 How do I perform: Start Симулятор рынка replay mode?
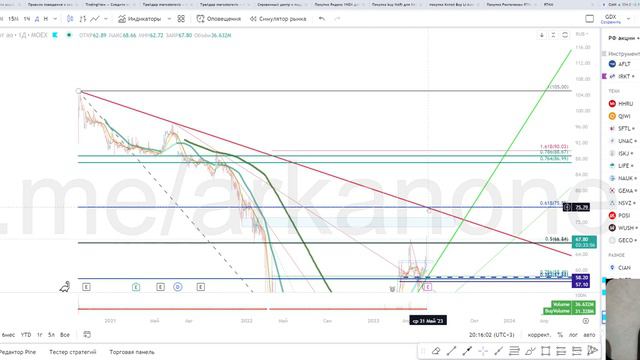(x=278, y=19)
